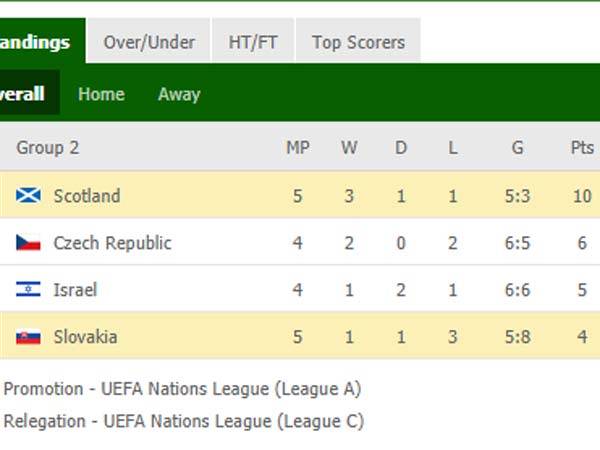Open the Over/Under tab
Viewport: 600px width, 450px height.
coord(150,42)
